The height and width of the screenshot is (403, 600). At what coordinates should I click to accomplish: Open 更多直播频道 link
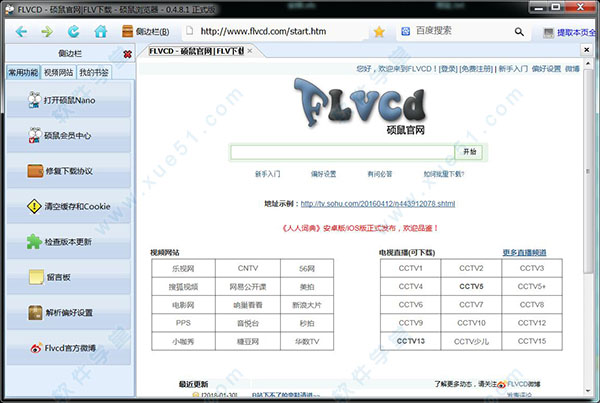click(524, 253)
